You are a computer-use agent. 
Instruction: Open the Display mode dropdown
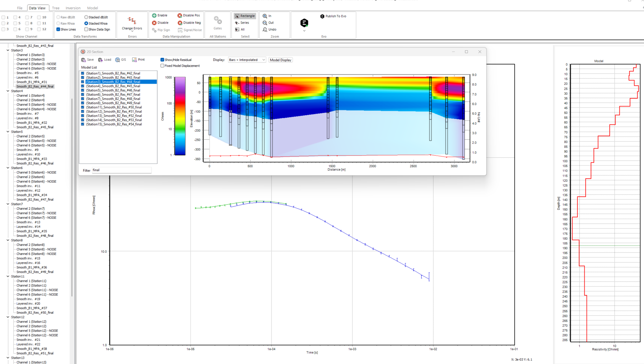[x=247, y=60]
